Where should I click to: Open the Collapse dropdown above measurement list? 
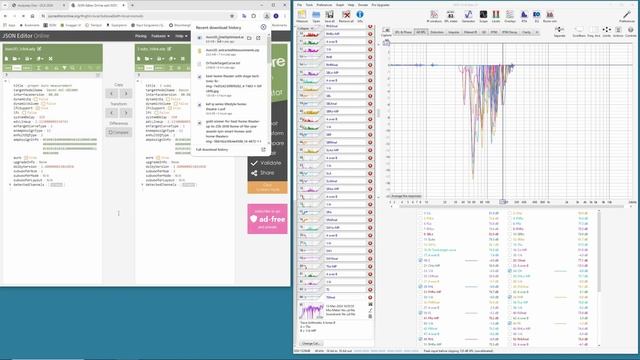pos(305,29)
